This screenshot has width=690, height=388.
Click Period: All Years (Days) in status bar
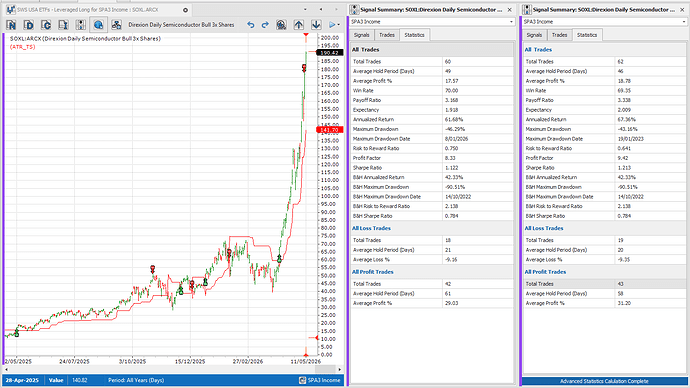coord(136,381)
